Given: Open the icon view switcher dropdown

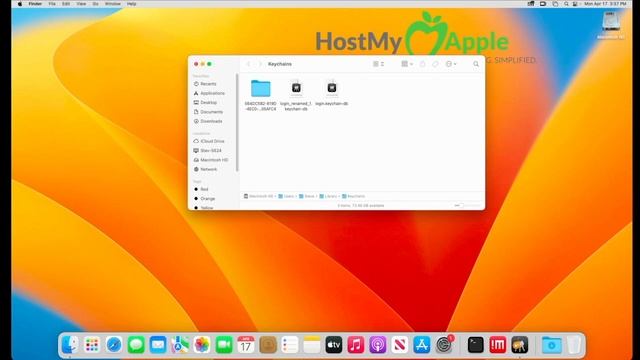Looking at the screenshot, I should 378,64.
